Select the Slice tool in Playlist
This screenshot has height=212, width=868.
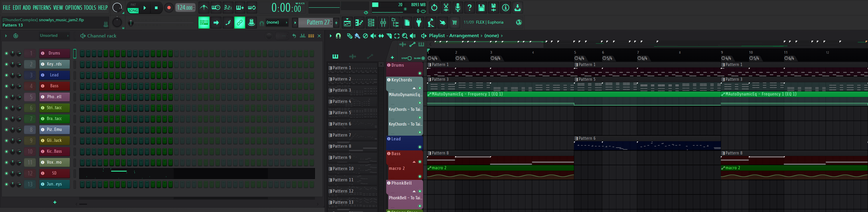[x=389, y=36]
